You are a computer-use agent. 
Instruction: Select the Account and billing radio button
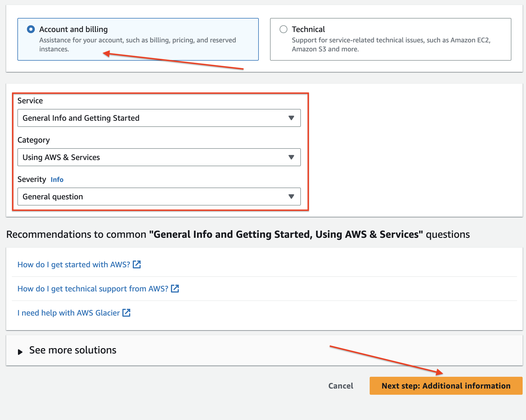pyautogui.click(x=31, y=29)
